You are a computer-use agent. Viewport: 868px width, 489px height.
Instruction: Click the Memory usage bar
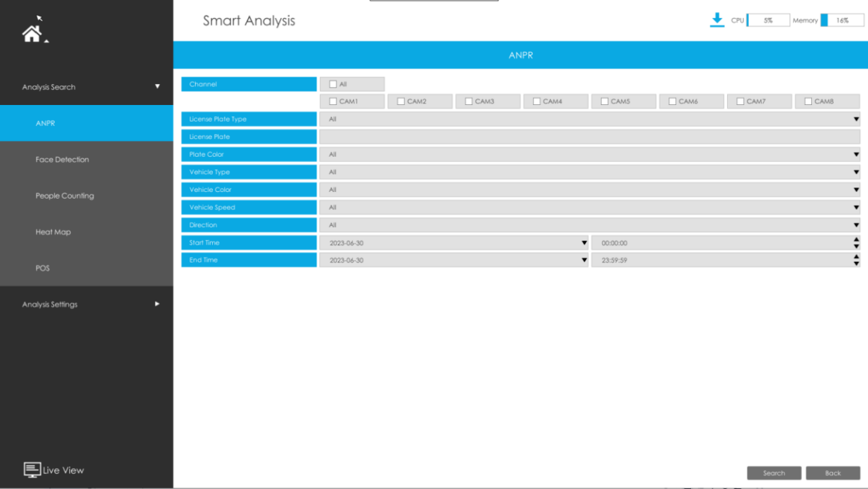[x=842, y=20]
